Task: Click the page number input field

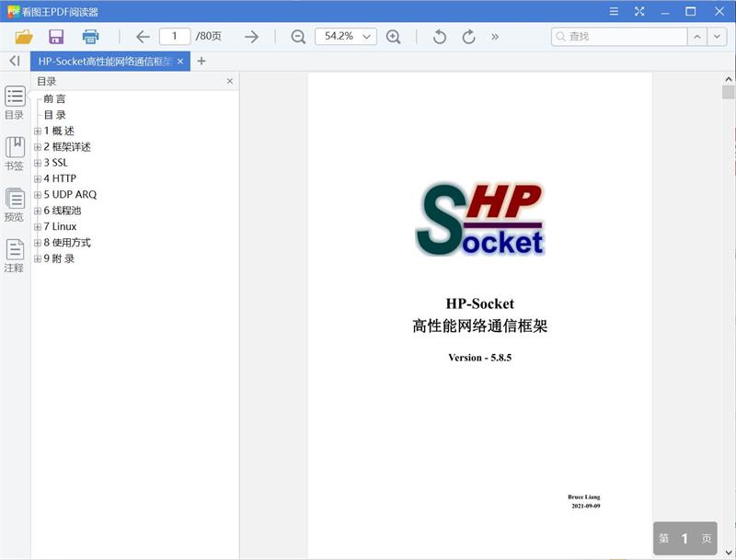Action: pos(175,37)
